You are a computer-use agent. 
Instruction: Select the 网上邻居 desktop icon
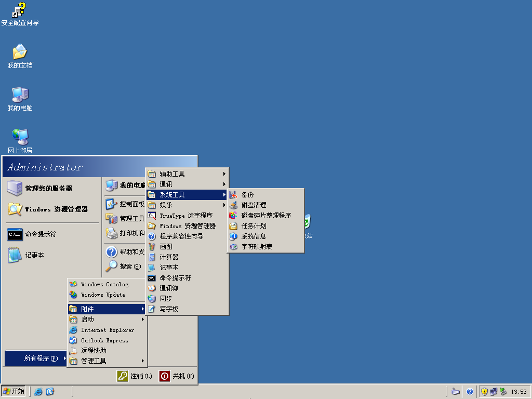(x=20, y=141)
